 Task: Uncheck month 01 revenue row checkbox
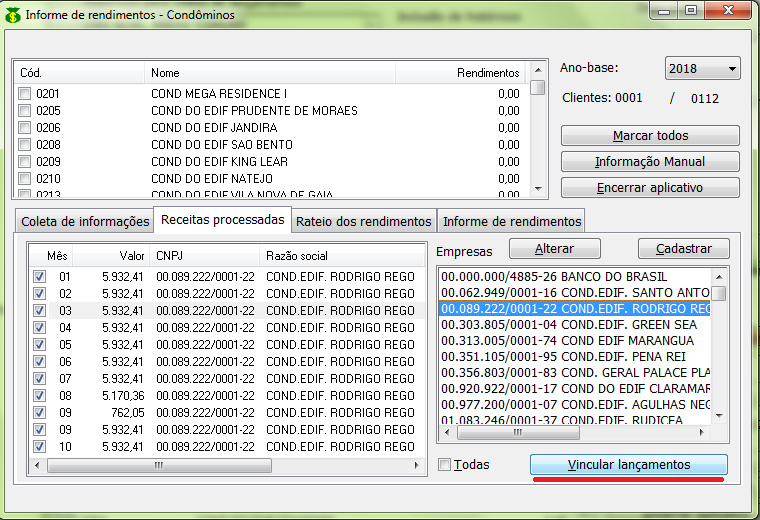39,277
